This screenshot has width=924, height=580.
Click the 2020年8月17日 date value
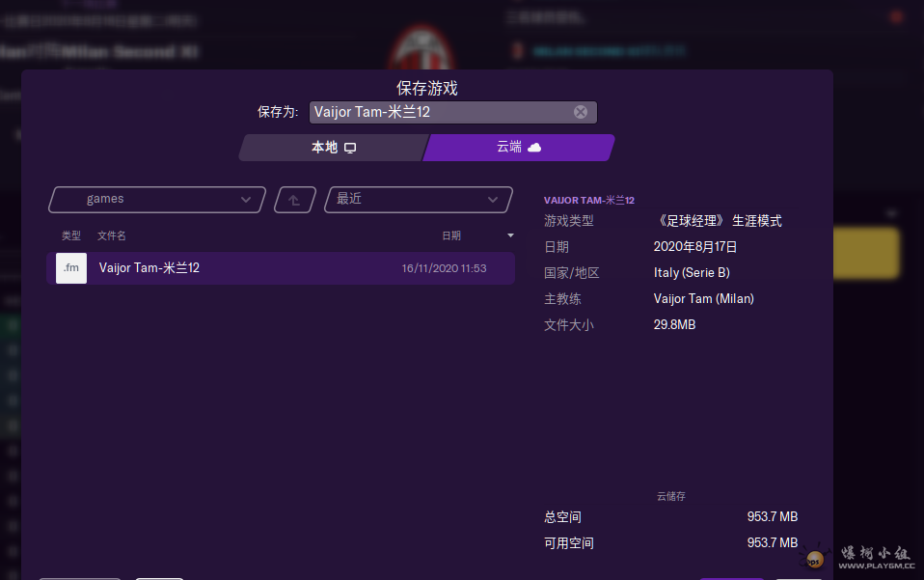[694, 247]
